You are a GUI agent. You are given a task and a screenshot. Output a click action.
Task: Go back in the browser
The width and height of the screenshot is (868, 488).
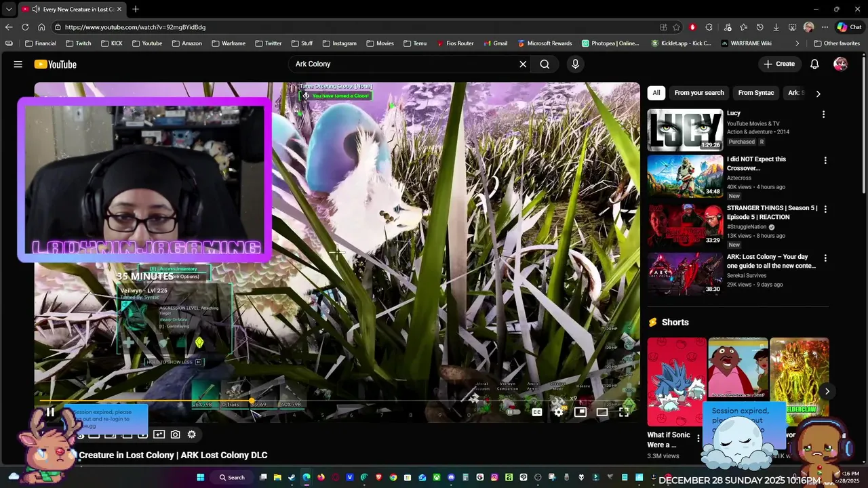(x=9, y=27)
